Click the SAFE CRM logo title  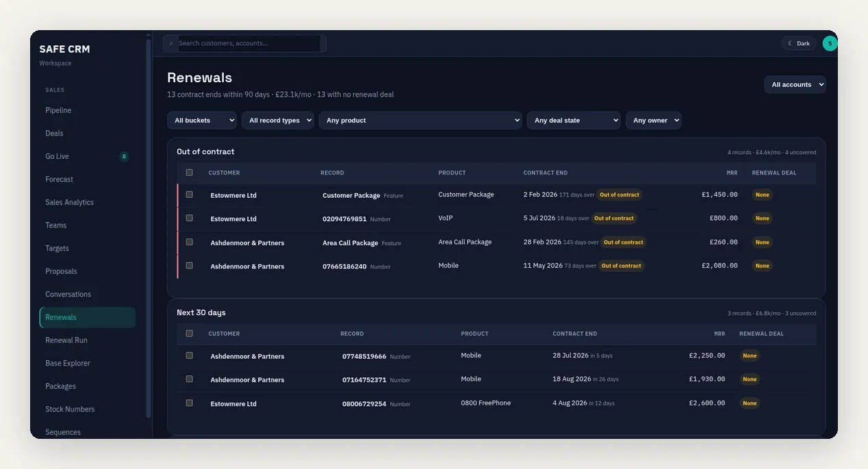click(65, 49)
